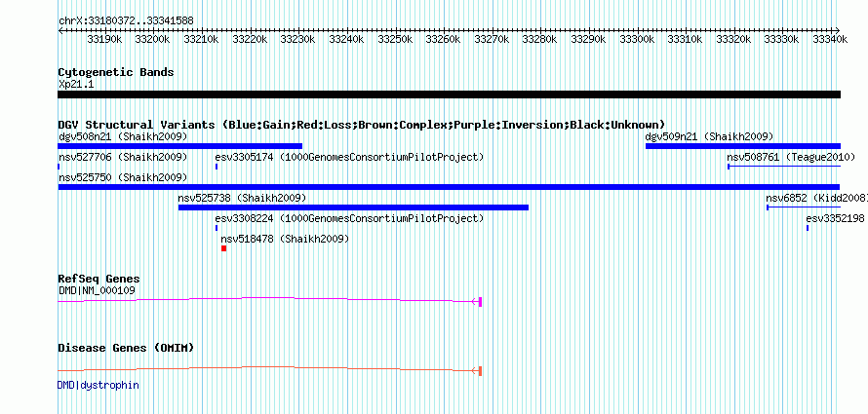
Task: Click the 33270k ruler tick label
Action: pyautogui.click(x=492, y=39)
